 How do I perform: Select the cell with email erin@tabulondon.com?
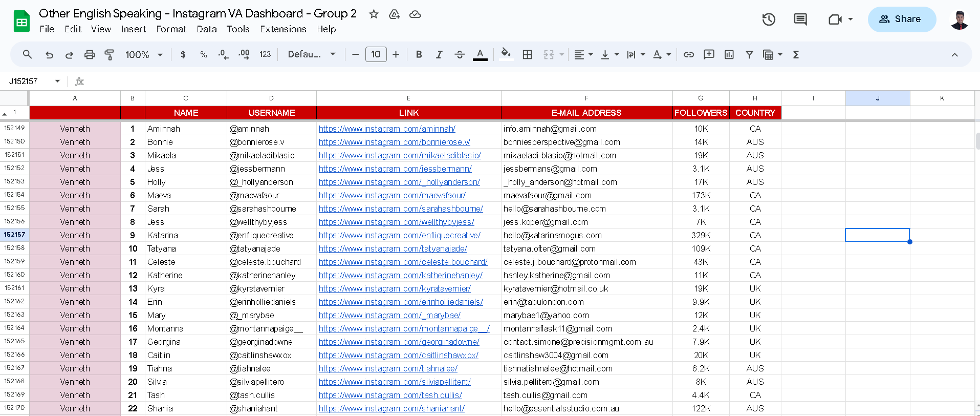(x=586, y=302)
